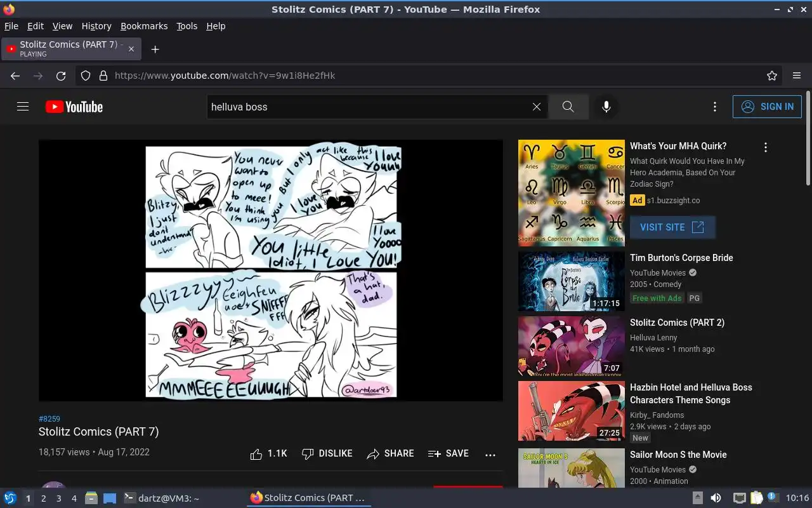Switch to workspace 2 in taskbar
812x508 pixels.
point(43,498)
